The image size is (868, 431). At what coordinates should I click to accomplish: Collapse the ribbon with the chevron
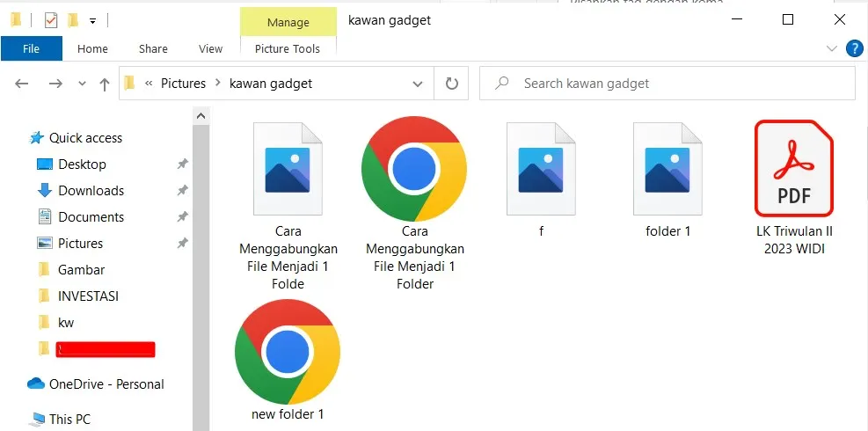point(831,48)
